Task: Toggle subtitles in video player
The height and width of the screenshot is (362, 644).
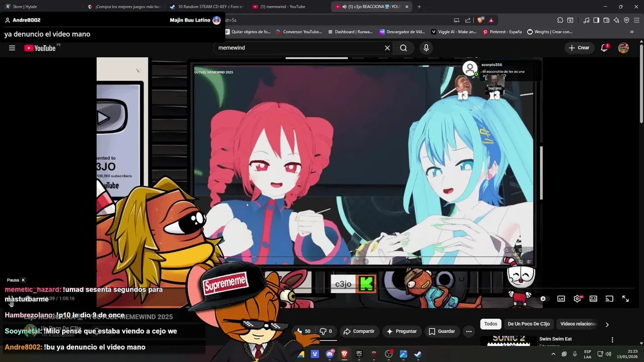Action: [x=561, y=299]
